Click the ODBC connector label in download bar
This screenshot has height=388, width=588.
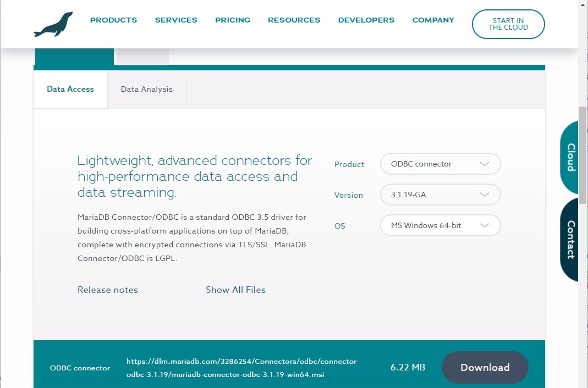tap(80, 368)
